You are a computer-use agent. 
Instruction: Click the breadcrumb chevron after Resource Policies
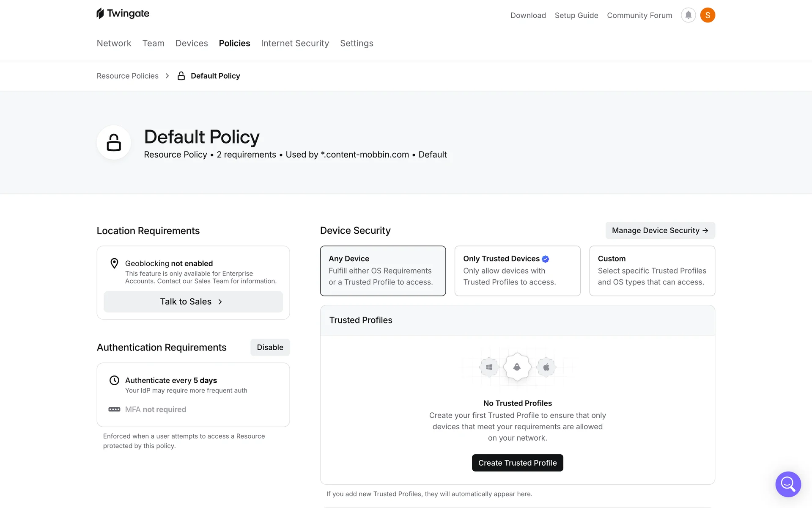click(167, 76)
